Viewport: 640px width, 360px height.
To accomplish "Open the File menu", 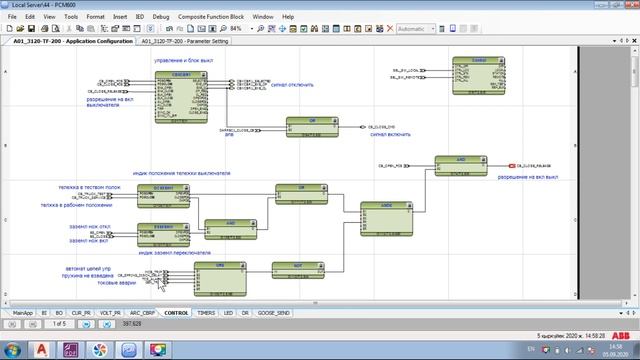I will pos(12,17).
